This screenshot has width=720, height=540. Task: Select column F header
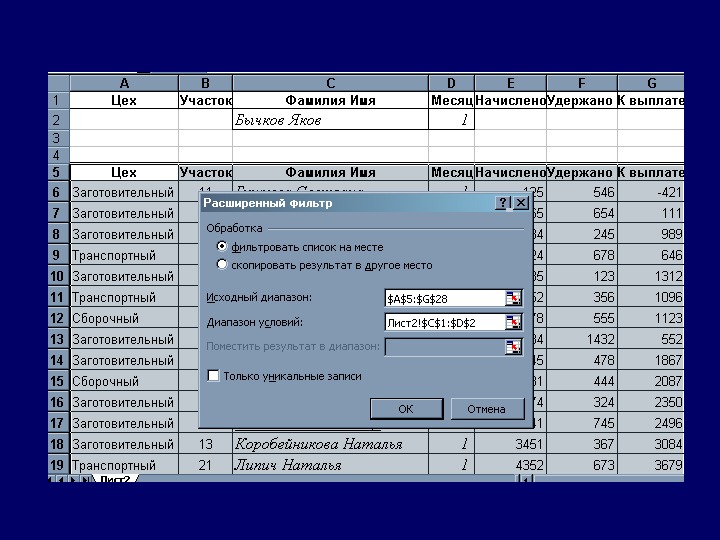click(x=582, y=83)
